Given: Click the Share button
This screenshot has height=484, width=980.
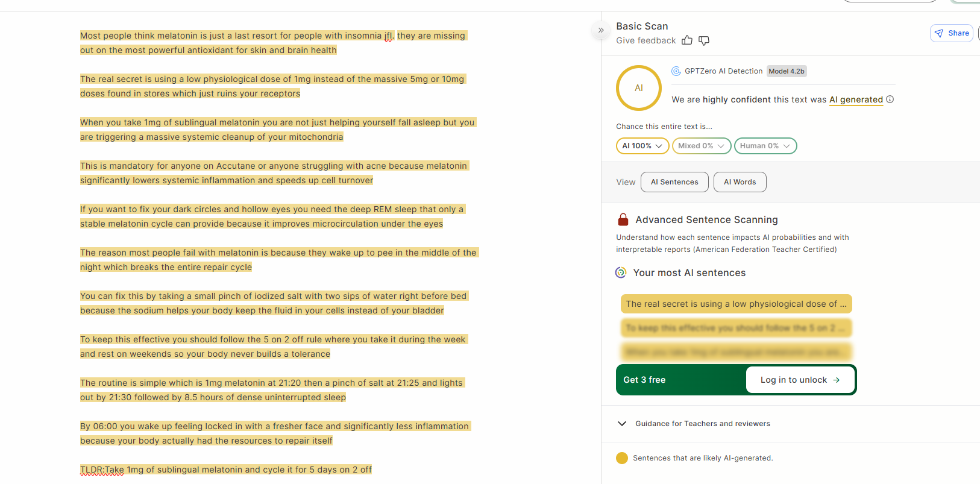Looking at the screenshot, I should tap(952, 33).
